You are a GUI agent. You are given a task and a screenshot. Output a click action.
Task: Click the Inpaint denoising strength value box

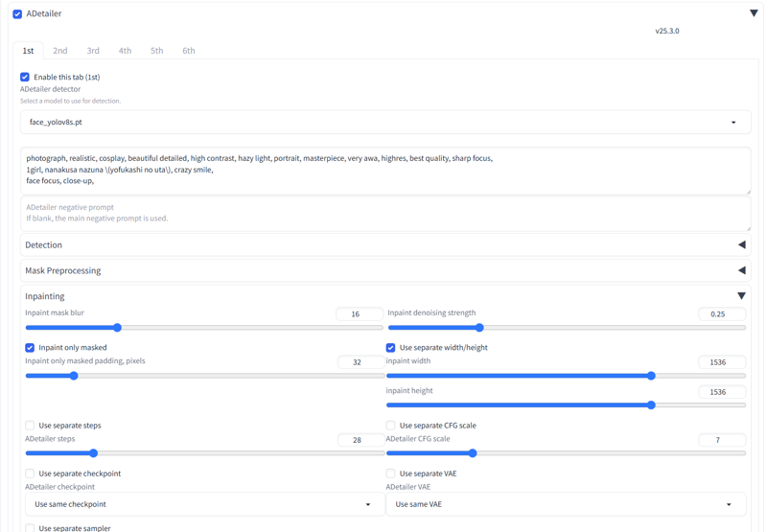coord(721,314)
